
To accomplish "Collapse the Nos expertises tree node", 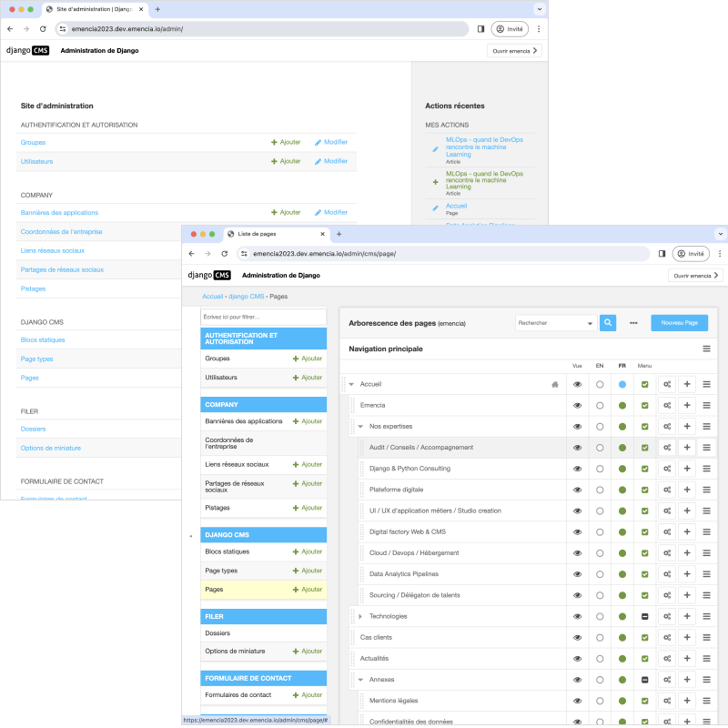I will (360, 427).
